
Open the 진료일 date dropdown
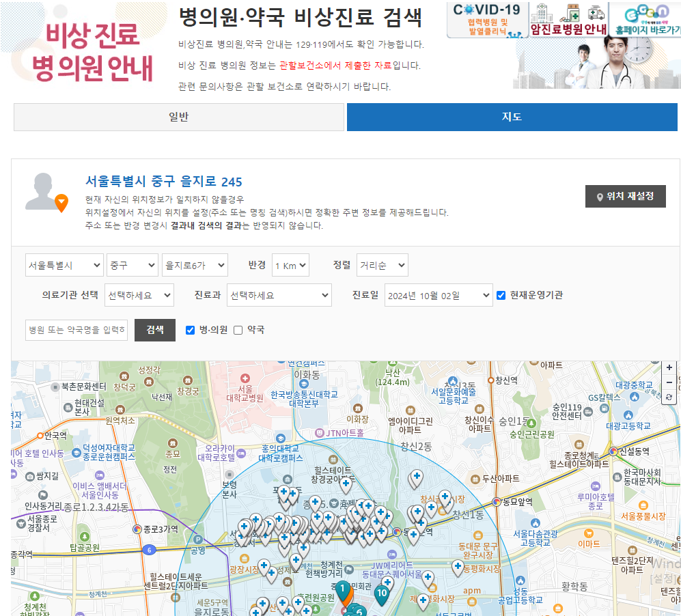[x=439, y=295]
